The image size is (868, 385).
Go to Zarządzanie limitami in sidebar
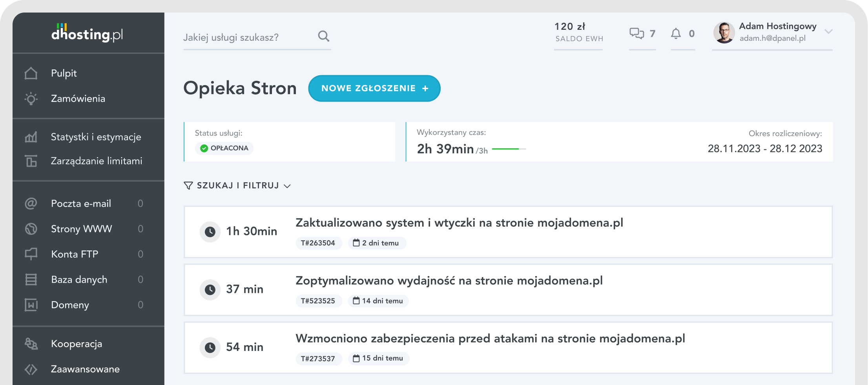(x=97, y=161)
